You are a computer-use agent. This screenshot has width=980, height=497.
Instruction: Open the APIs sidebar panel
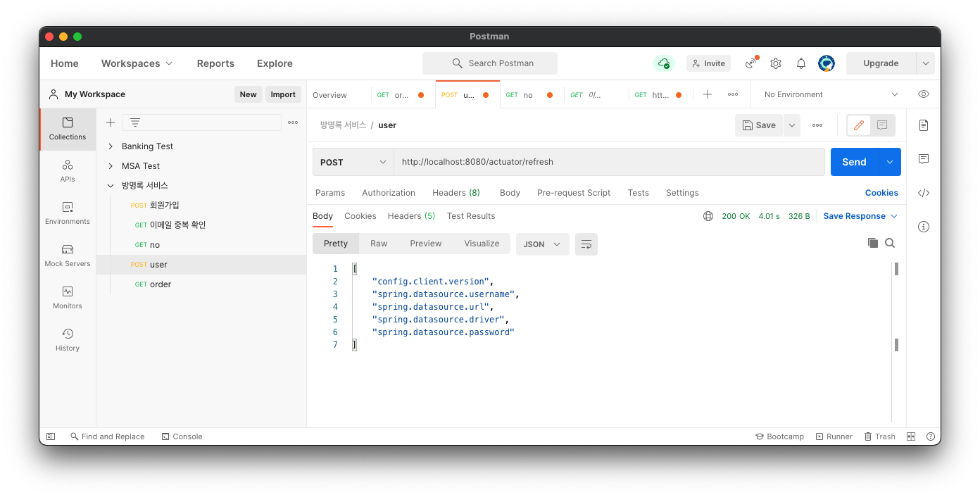click(68, 171)
